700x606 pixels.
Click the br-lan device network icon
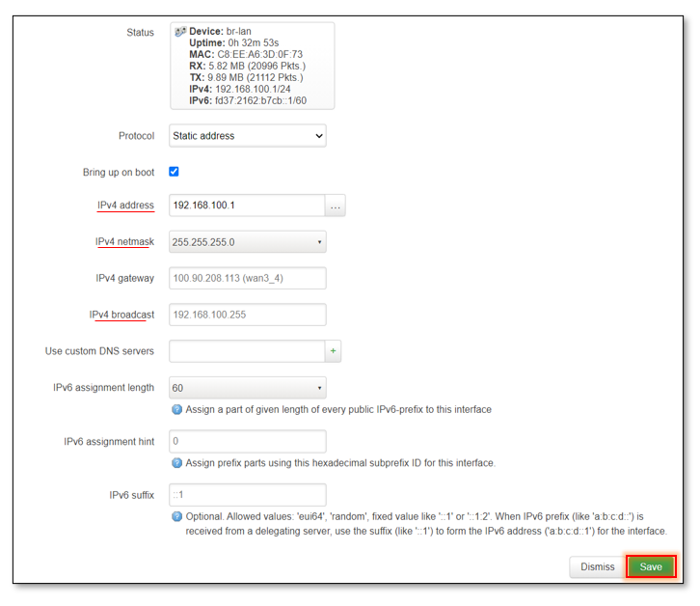coord(180,31)
